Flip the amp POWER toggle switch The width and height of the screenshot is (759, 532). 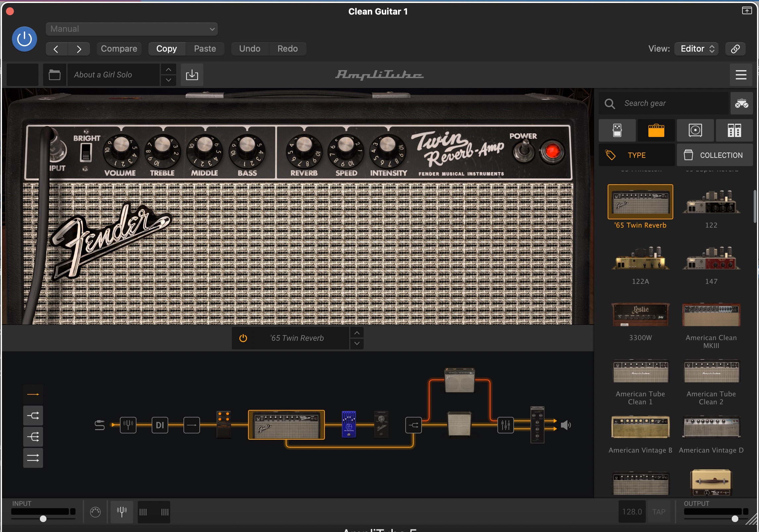524,151
